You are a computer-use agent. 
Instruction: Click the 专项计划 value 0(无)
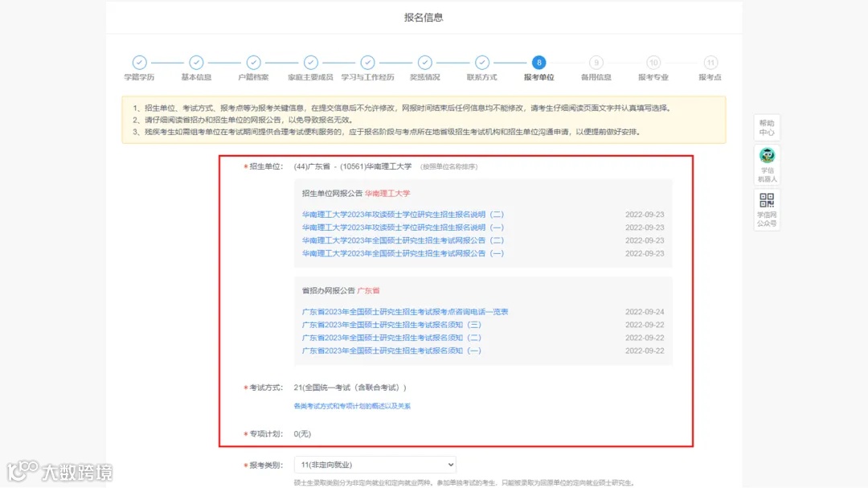(x=302, y=433)
